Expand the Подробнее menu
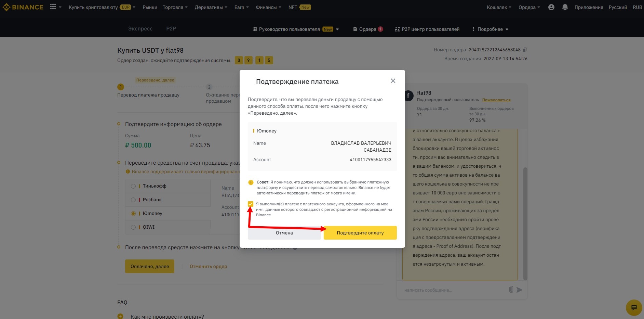This screenshot has width=644, height=319. 490,29
